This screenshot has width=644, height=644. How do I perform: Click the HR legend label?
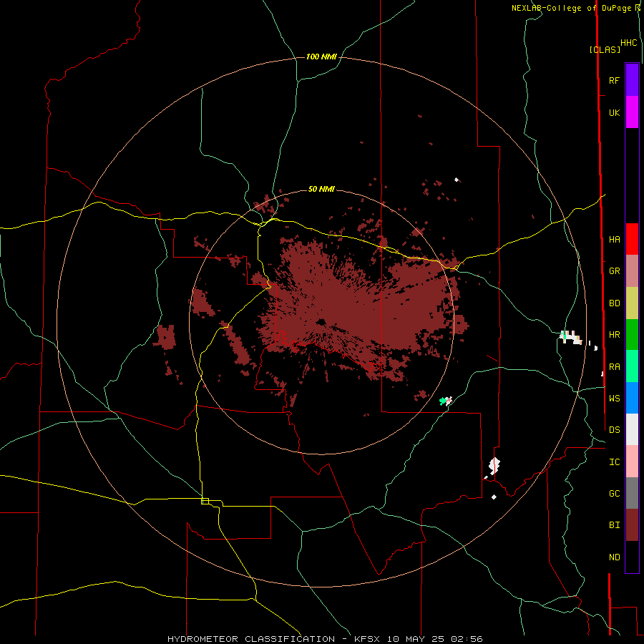(614, 335)
